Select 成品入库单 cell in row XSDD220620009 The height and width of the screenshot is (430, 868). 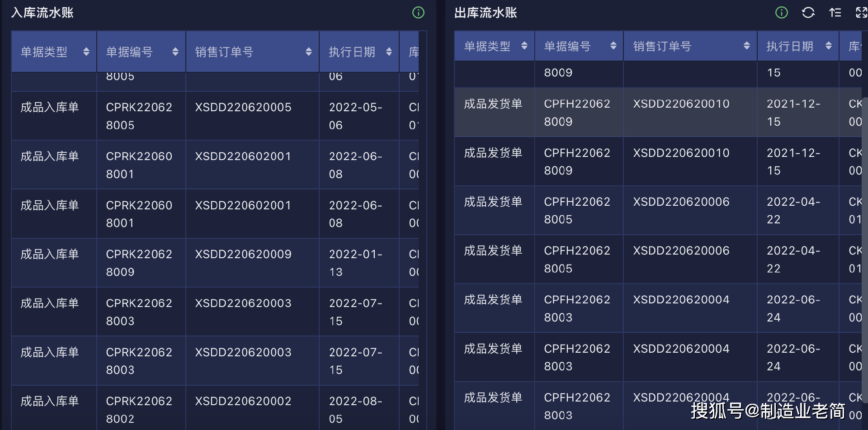click(x=54, y=263)
